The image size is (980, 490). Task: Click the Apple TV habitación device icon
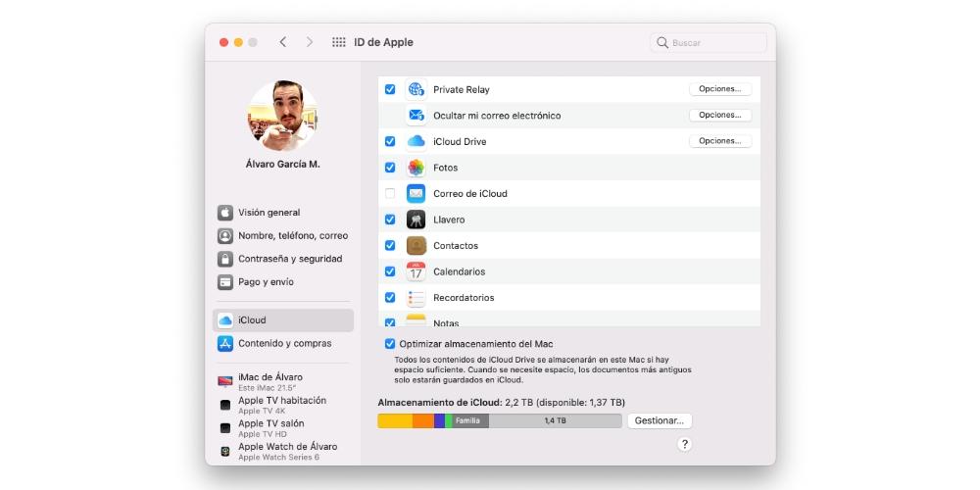[x=225, y=405]
